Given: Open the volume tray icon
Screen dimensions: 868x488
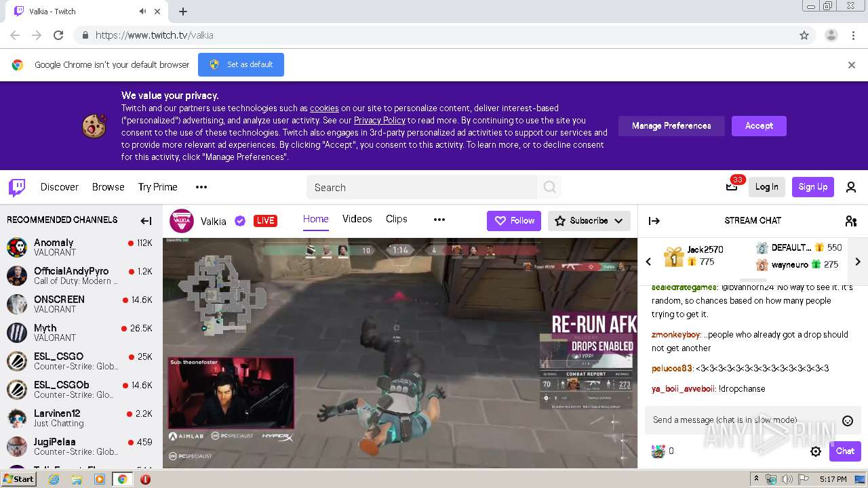Looking at the screenshot, I should point(787,479).
